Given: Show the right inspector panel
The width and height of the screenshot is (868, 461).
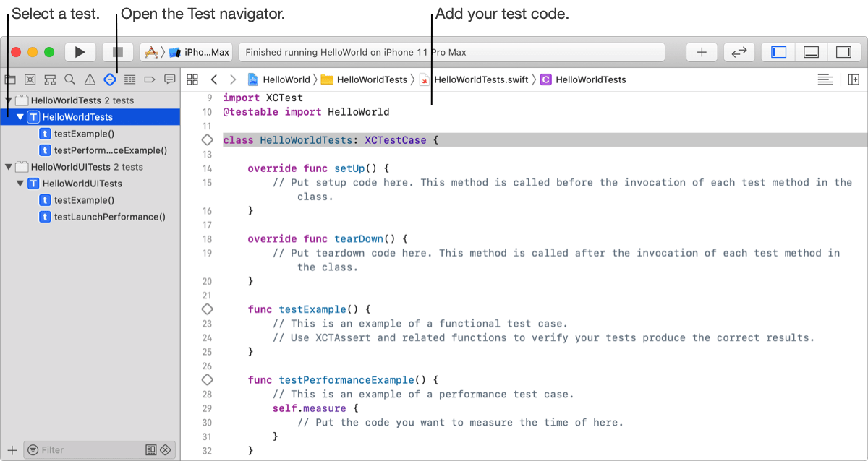Looking at the screenshot, I should 844,51.
